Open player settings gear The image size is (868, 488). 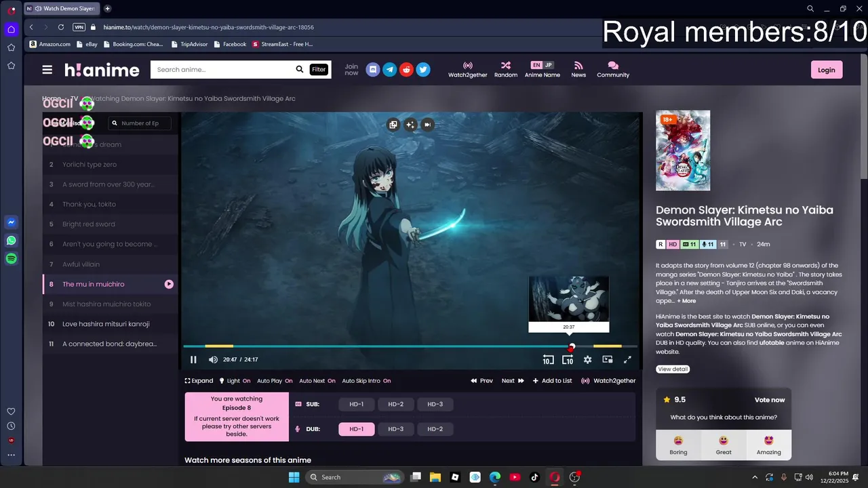point(587,360)
